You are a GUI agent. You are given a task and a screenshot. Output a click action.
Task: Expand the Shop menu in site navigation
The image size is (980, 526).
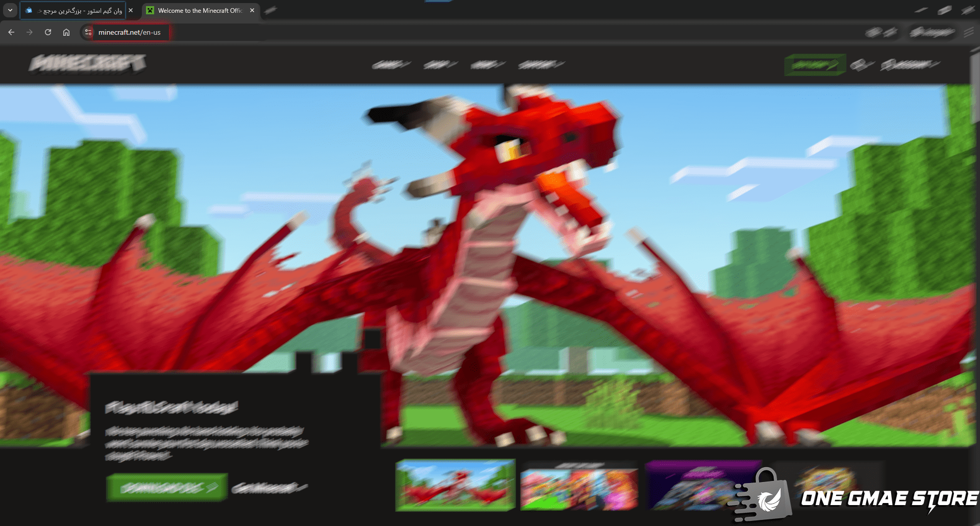(440, 64)
